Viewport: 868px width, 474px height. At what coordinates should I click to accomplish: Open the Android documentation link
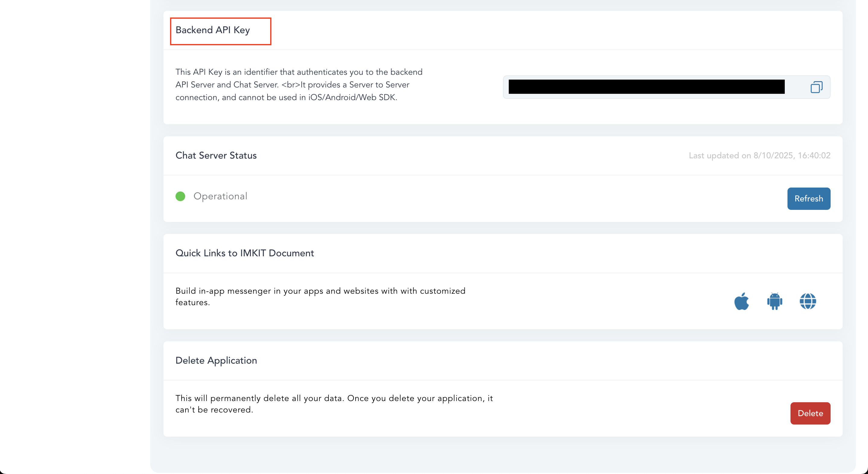click(x=774, y=301)
